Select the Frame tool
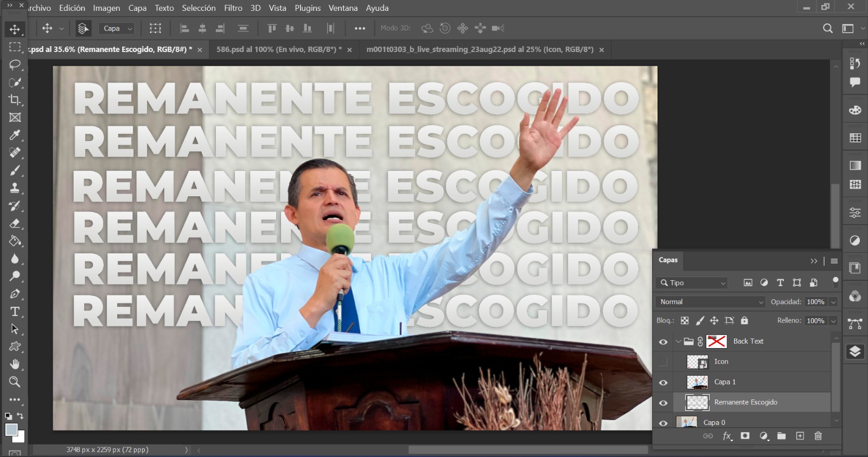 click(15, 117)
